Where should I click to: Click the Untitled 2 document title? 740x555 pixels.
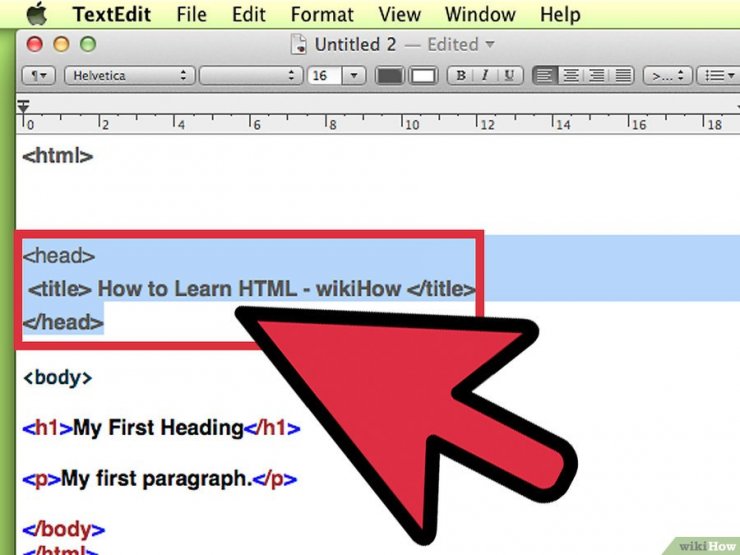(x=355, y=44)
